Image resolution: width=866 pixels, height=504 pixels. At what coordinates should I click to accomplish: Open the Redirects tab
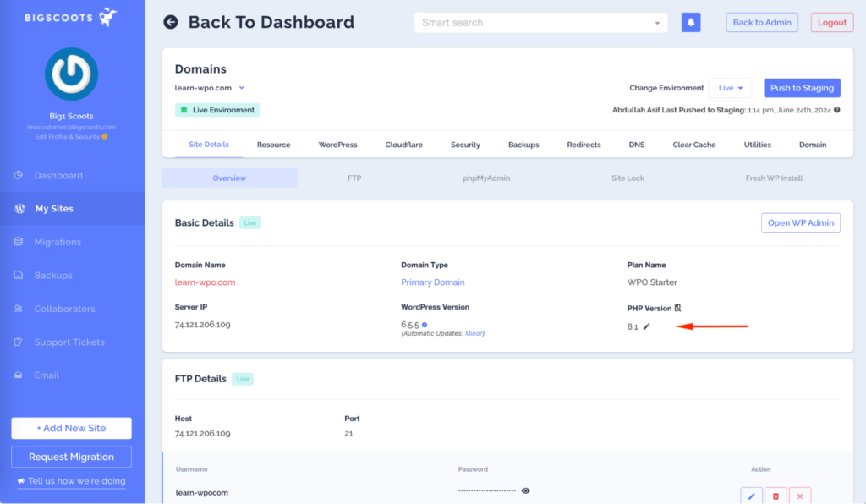(x=584, y=145)
